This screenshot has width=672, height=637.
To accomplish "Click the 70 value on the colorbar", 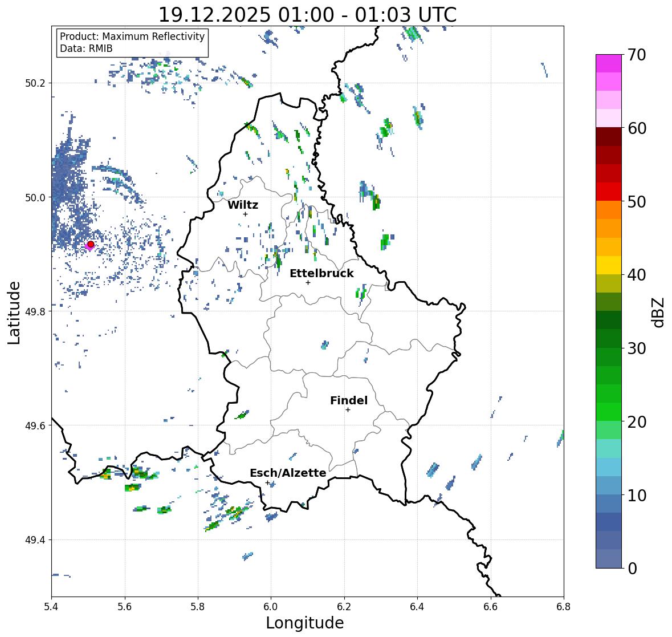I will (637, 55).
